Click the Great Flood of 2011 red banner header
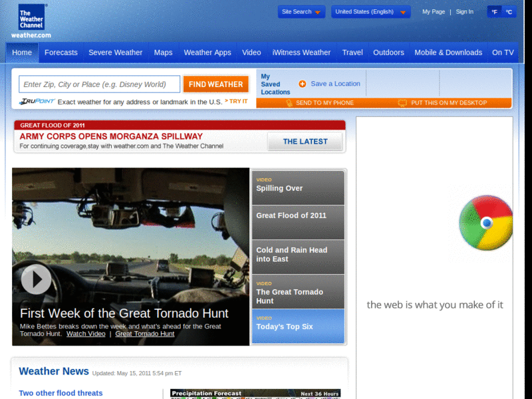The image size is (532, 399). coord(180,125)
